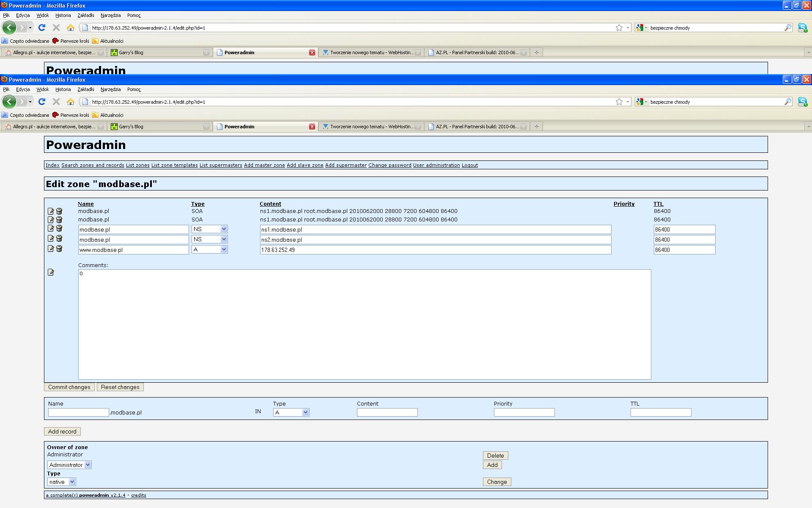Click Skype icon in front window toolbar
Screen dimensions: 812x508
click(802, 102)
